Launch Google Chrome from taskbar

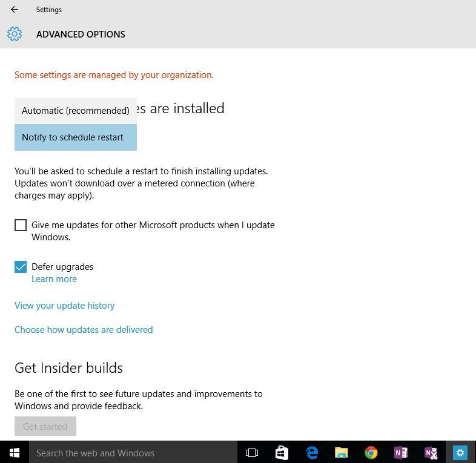click(371, 453)
